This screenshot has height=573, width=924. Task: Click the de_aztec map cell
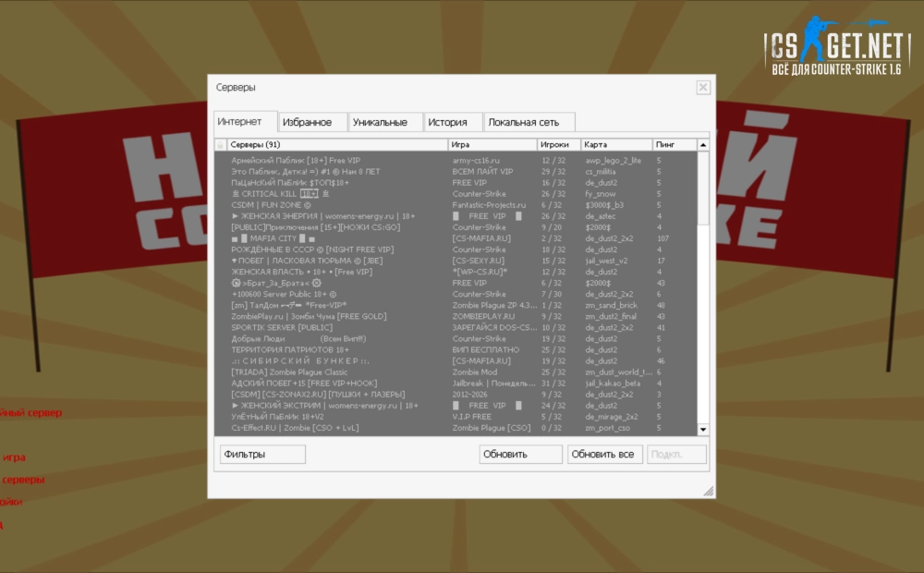pos(600,216)
